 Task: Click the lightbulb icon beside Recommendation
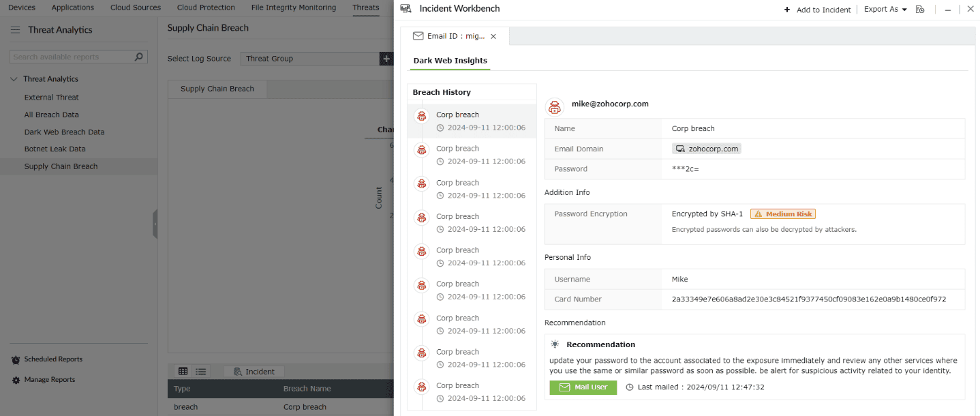coord(555,344)
